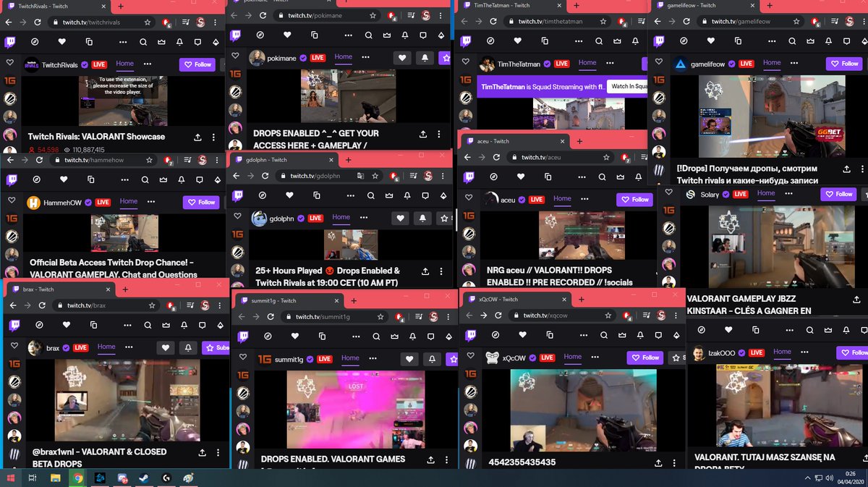
Task: Toggle notifications bell on gdolphn channel
Action: pos(422,218)
